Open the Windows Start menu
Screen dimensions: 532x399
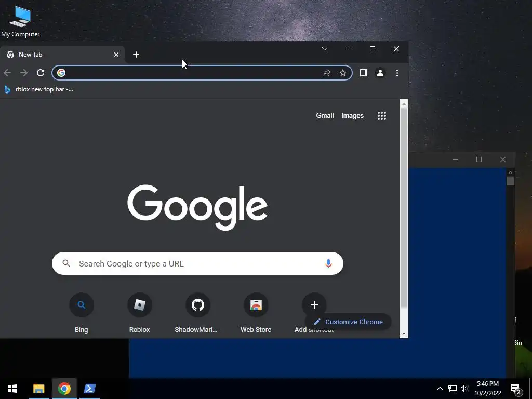point(12,389)
